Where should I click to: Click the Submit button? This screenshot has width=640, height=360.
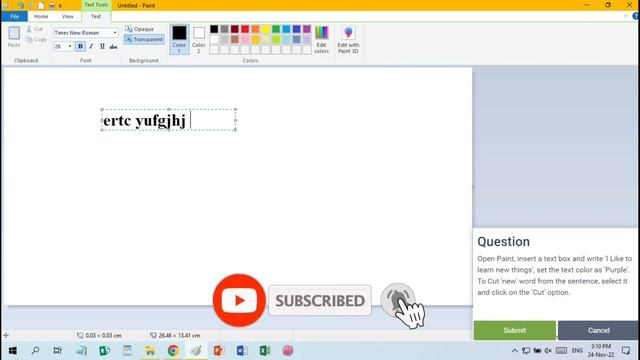click(x=515, y=330)
